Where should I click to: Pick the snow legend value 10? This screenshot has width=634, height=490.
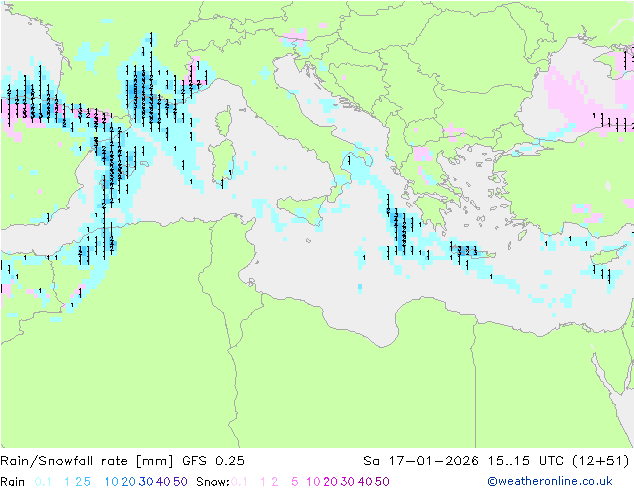pyautogui.click(x=313, y=482)
